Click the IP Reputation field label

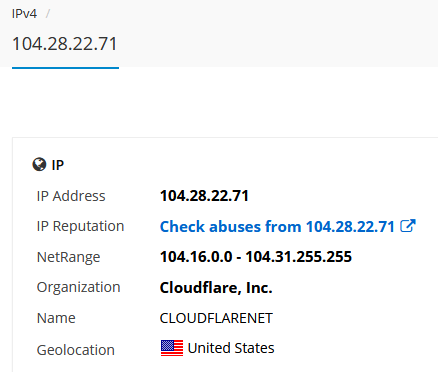coord(80,226)
